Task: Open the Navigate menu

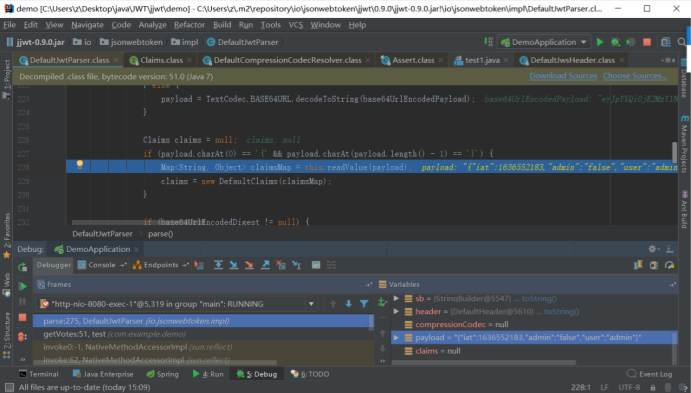Action: [87, 25]
